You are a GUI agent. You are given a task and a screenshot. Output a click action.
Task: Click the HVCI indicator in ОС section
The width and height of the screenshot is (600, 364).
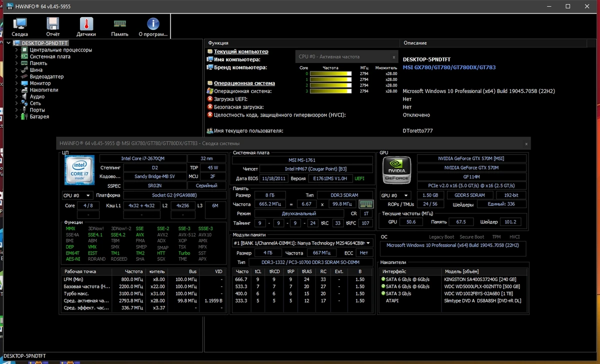(514, 237)
